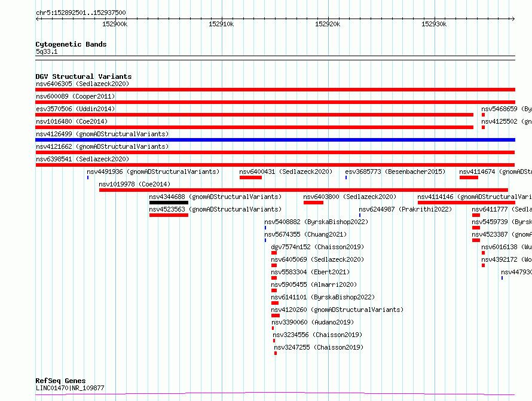
Task: Open the nsv6016138 variant label
Action: pyautogui.click(x=506, y=247)
